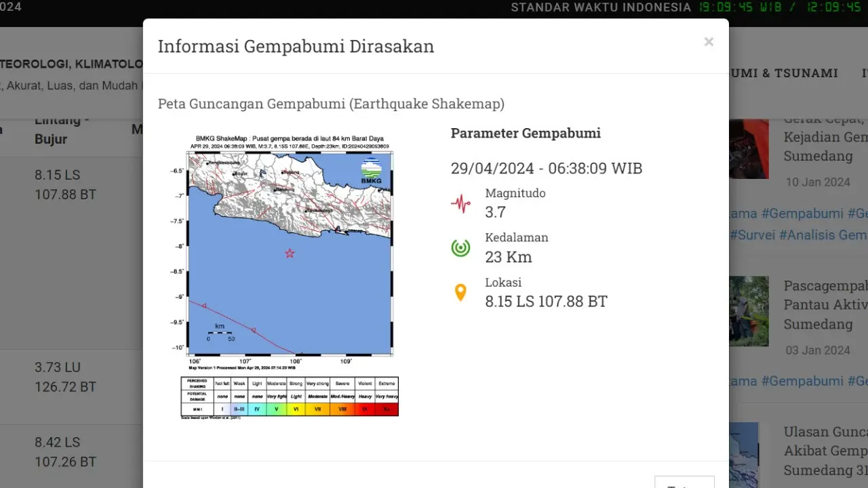This screenshot has height=488, width=868.
Task: Click the Lintang - Bujur column header
Action: [62, 129]
